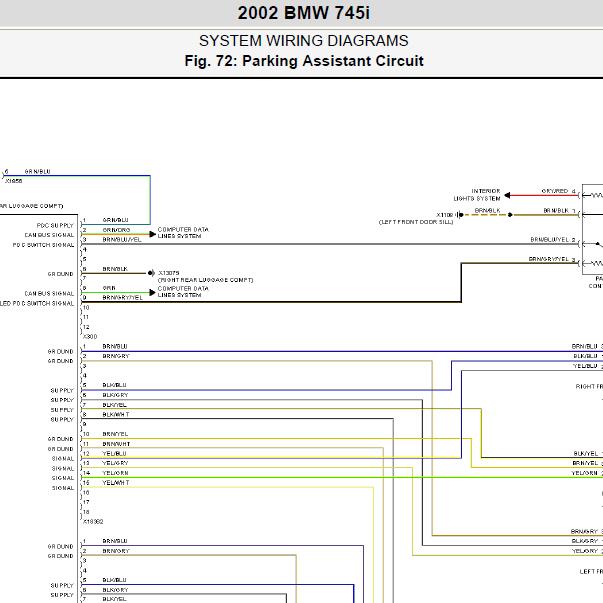Click the YEL/BLU label at pin 12
Screen dimensions: 603x603
[114, 454]
